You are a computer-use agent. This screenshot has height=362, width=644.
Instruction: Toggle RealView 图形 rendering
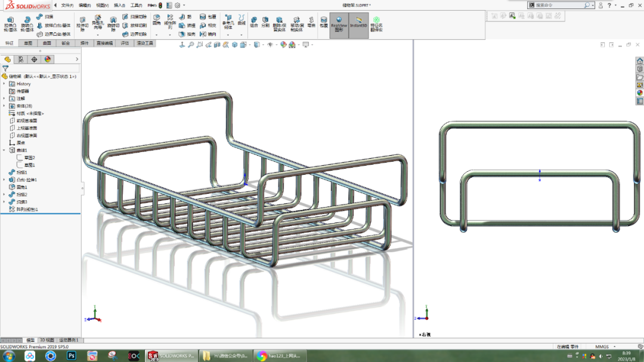[339, 24]
